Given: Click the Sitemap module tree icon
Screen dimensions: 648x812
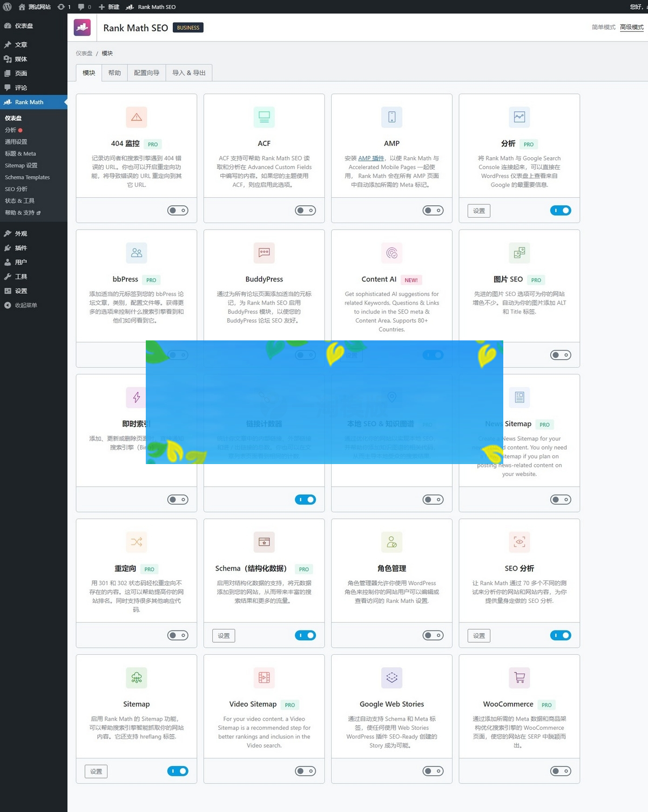Looking at the screenshot, I should click(136, 677).
